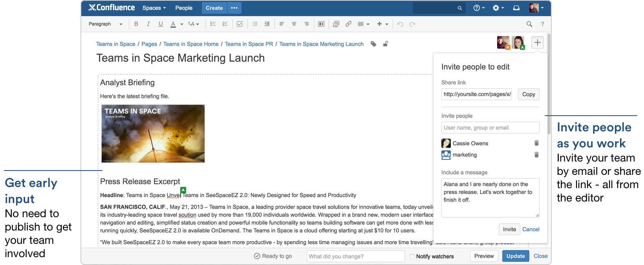Open find and replace in editor
This screenshot has width=644, height=265.
coord(529,24)
